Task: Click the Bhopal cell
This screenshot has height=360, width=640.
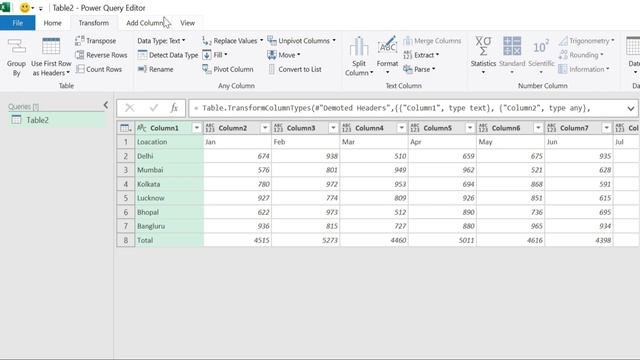Action: [169, 212]
